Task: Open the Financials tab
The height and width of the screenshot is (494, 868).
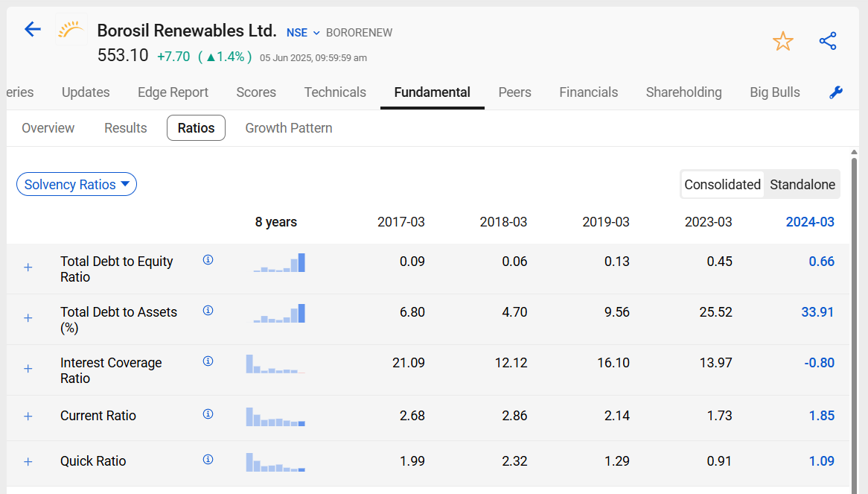Action: [x=588, y=92]
